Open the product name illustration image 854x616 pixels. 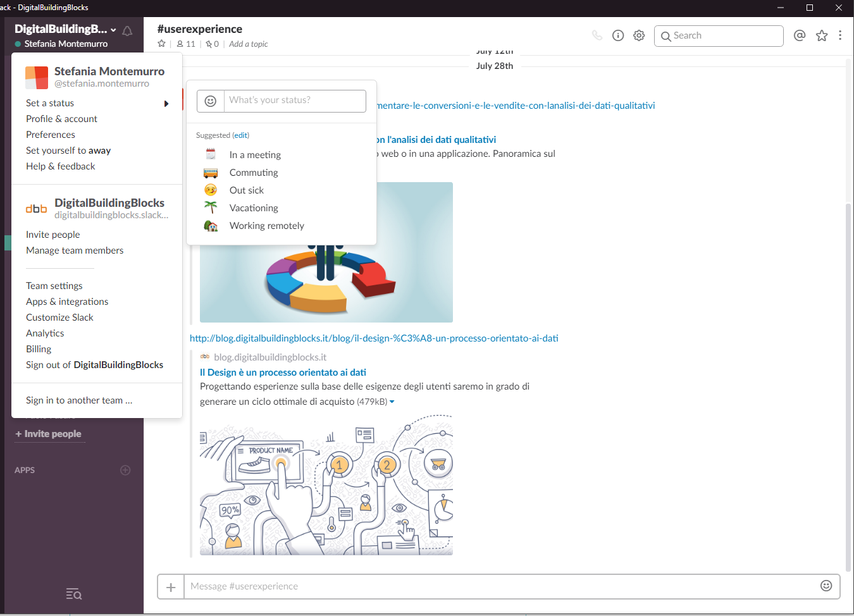point(326,485)
